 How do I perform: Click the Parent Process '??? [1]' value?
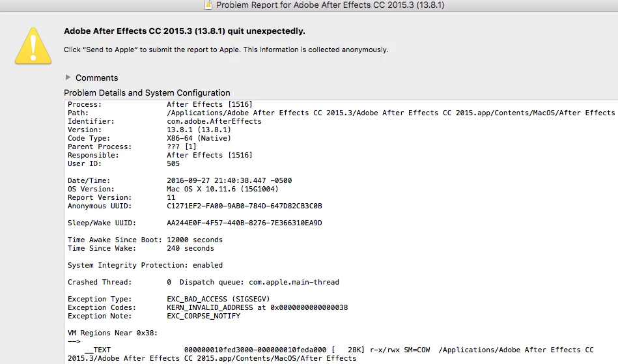pyautogui.click(x=181, y=147)
